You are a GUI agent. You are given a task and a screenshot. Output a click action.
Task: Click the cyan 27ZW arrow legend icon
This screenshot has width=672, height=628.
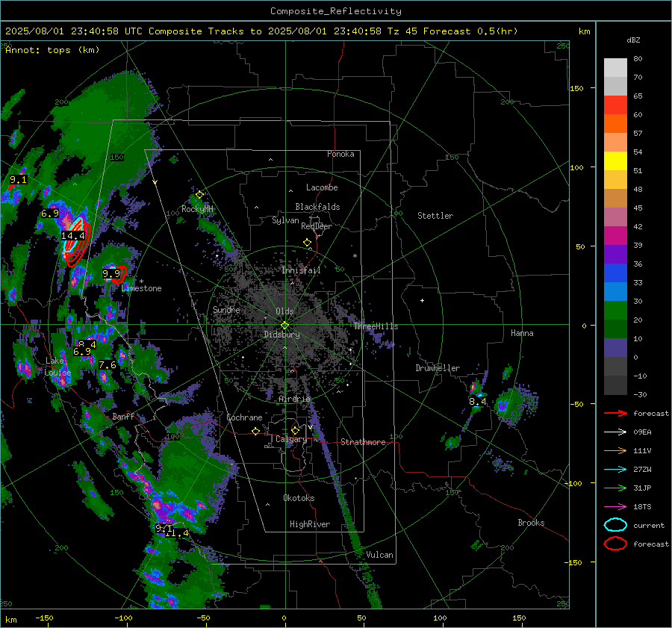tap(615, 470)
